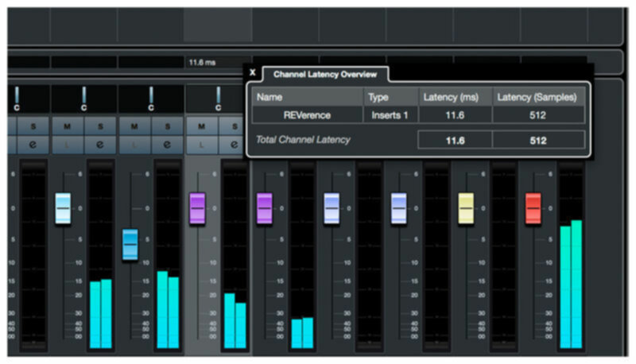Enable Listen "L" on light-blue fader channel
The height and width of the screenshot is (364, 636).
click(x=68, y=144)
